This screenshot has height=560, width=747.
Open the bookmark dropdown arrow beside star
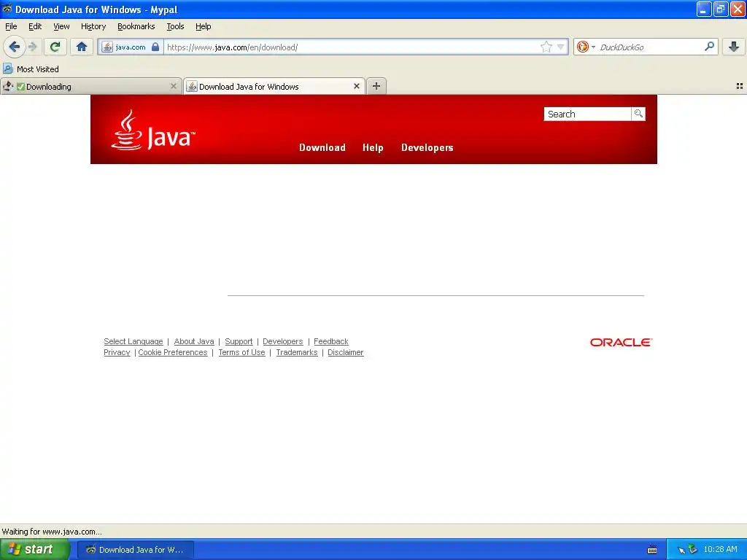[x=560, y=47]
